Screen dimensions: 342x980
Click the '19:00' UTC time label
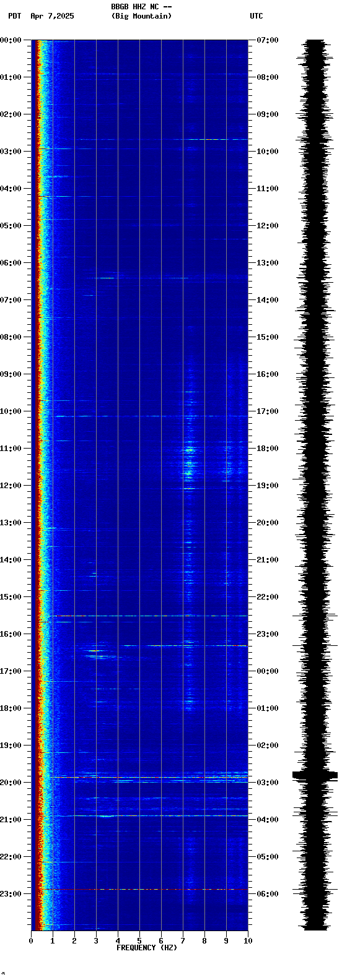pyautogui.click(x=268, y=486)
